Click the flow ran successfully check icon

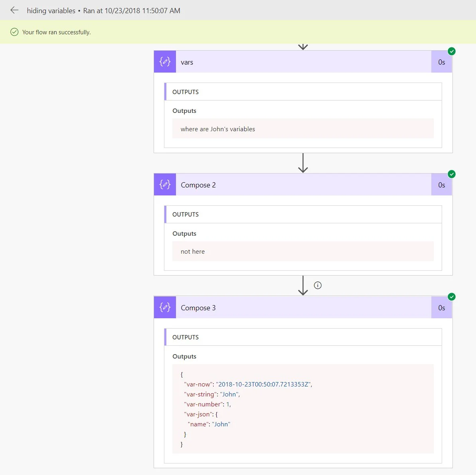coord(14,32)
